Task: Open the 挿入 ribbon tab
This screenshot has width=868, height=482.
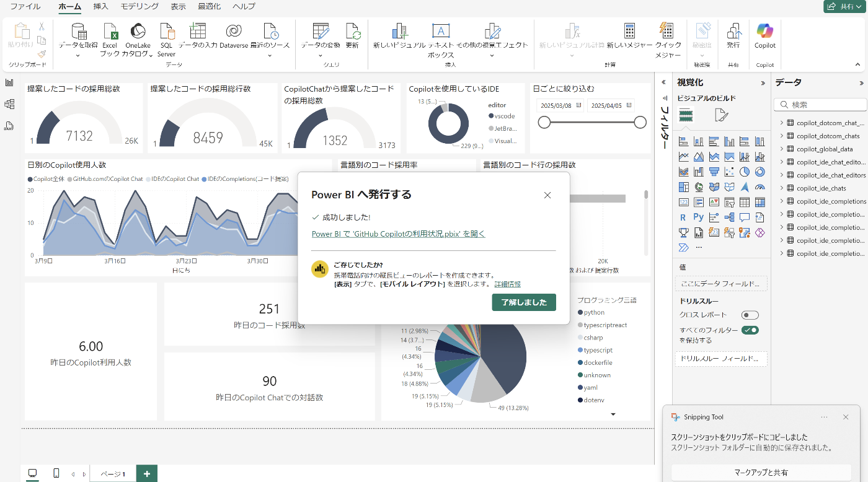Action: coord(100,6)
